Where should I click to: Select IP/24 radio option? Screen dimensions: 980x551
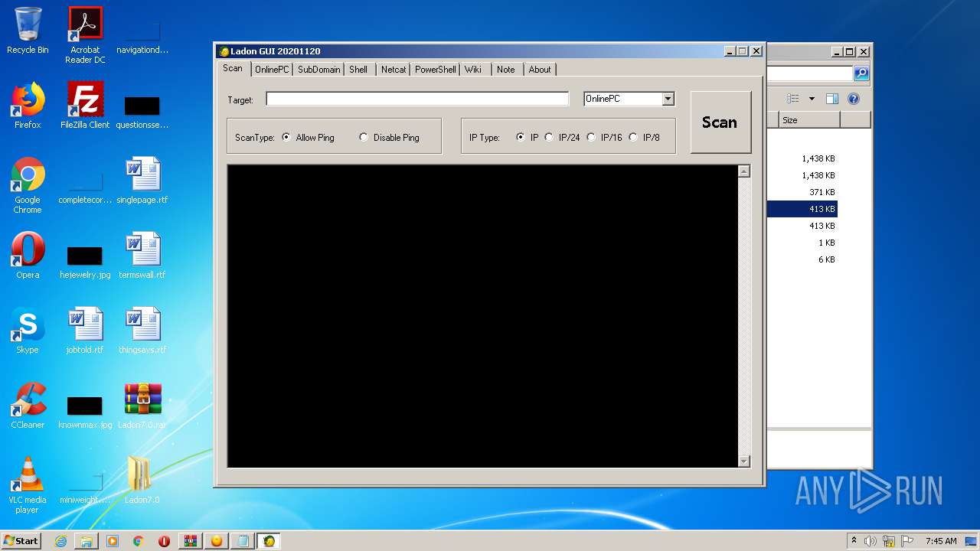point(562,138)
